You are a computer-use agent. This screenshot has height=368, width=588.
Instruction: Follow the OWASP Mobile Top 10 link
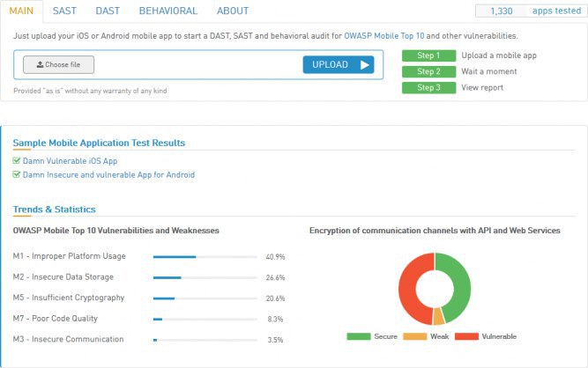point(384,36)
